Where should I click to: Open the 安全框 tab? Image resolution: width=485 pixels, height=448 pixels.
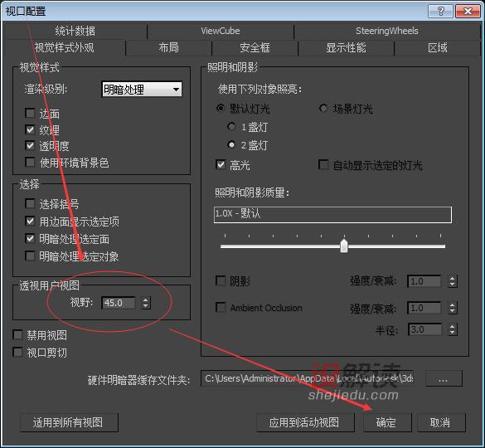pos(255,47)
